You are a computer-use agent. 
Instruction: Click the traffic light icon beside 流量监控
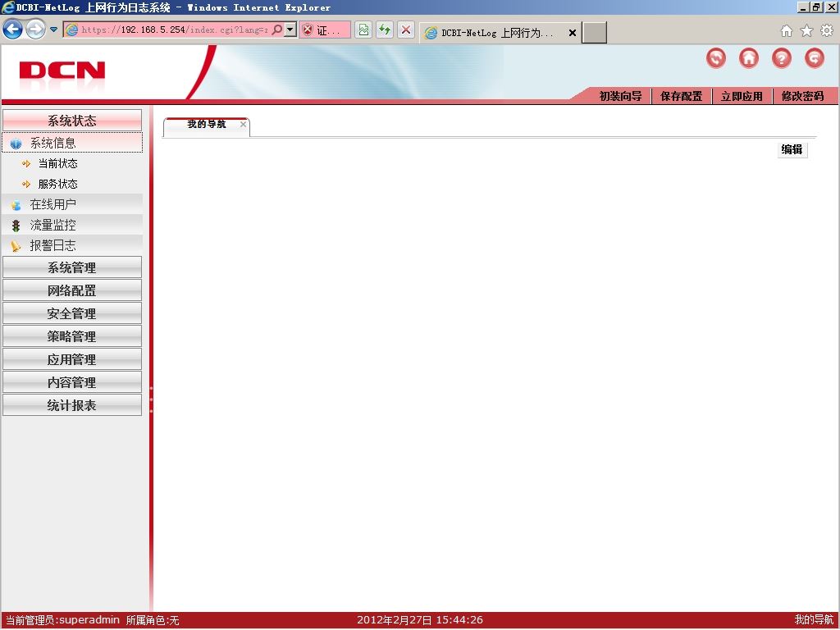click(x=16, y=226)
